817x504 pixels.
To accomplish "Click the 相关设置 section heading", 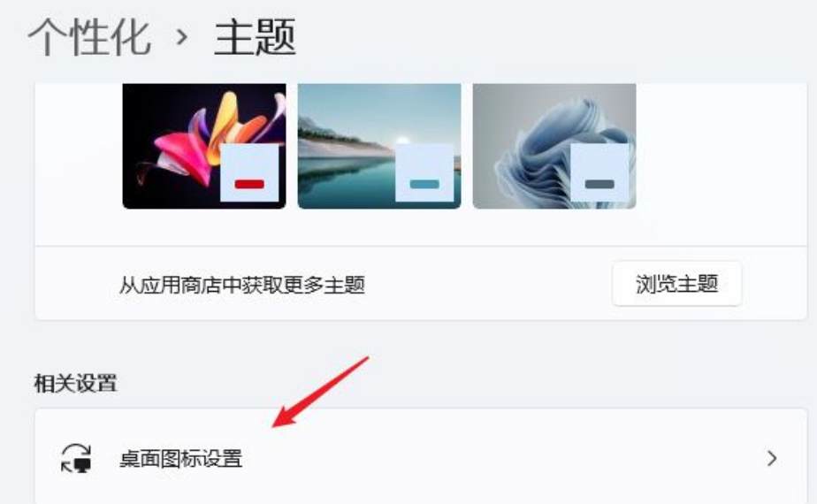I will (x=75, y=384).
